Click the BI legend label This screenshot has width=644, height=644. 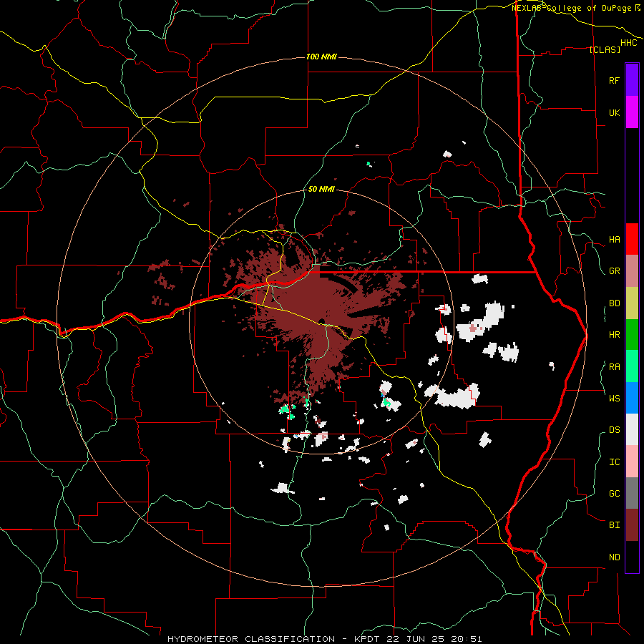pyautogui.click(x=614, y=525)
